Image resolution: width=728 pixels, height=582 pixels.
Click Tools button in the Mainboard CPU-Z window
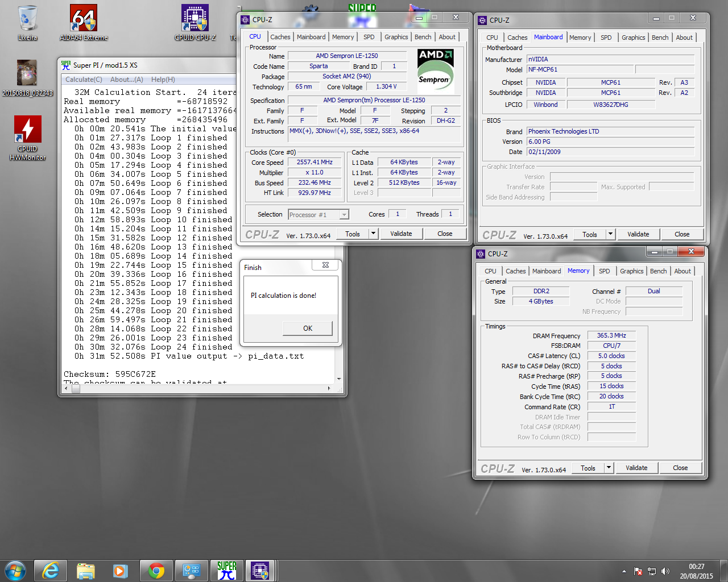(x=590, y=234)
